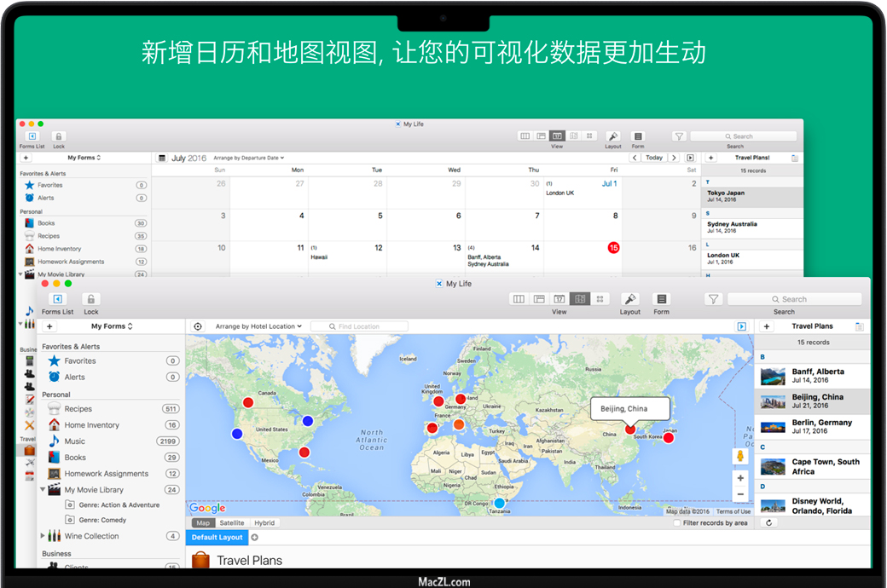Expand the Wine Collection tree item

click(43, 536)
